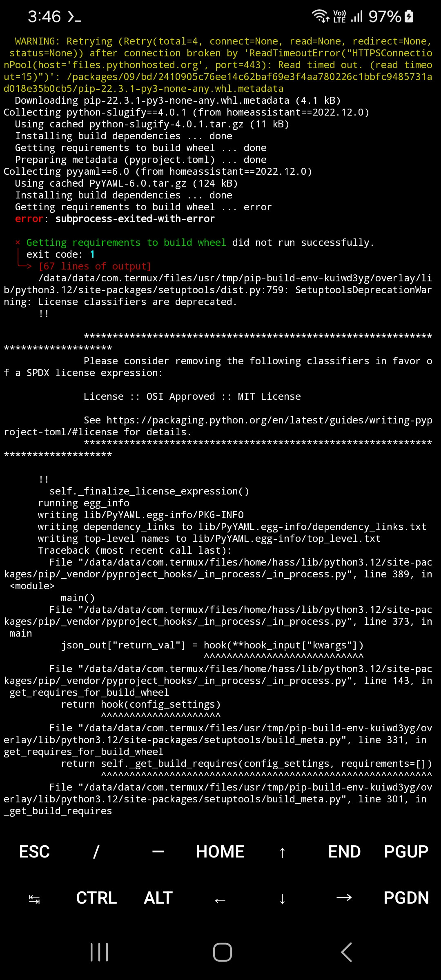The height and width of the screenshot is (980, 441).
Task: Tap the dash key in extra keys row
Action: pos(158,852)
